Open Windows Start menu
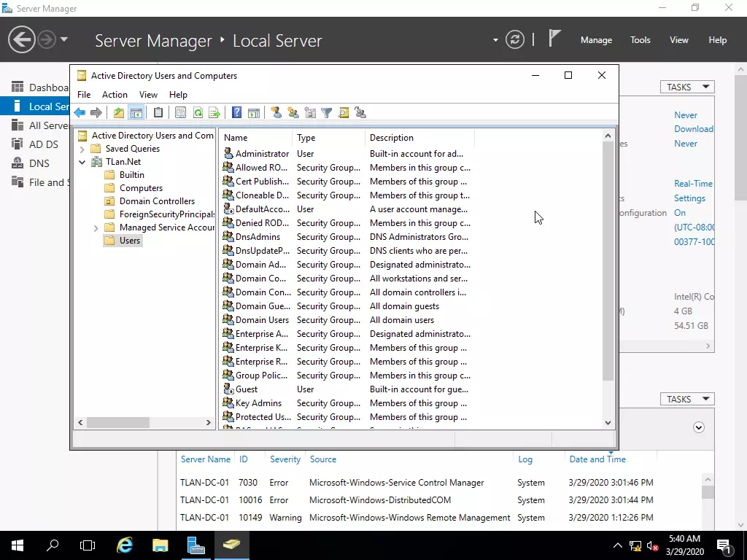 pos(18,545)
